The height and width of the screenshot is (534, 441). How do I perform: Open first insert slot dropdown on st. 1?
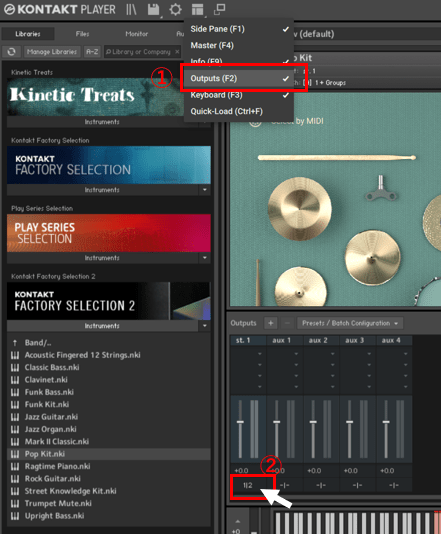tap(260, 354)
